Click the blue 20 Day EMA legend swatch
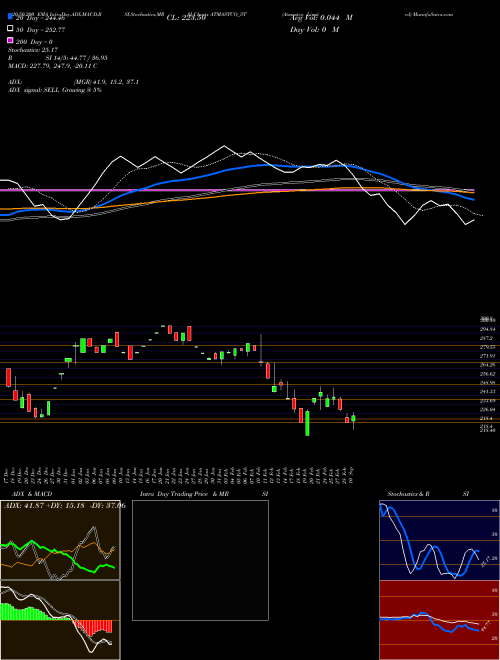Screen dimensions: 500x660 click(x=10, y=17)
